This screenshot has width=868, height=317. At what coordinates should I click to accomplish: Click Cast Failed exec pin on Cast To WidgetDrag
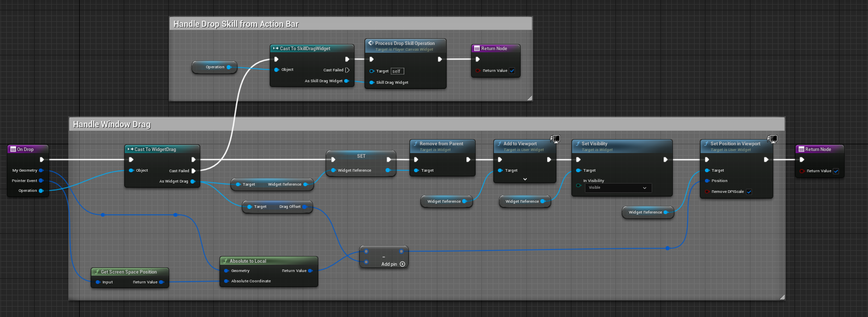coord(194,171)
